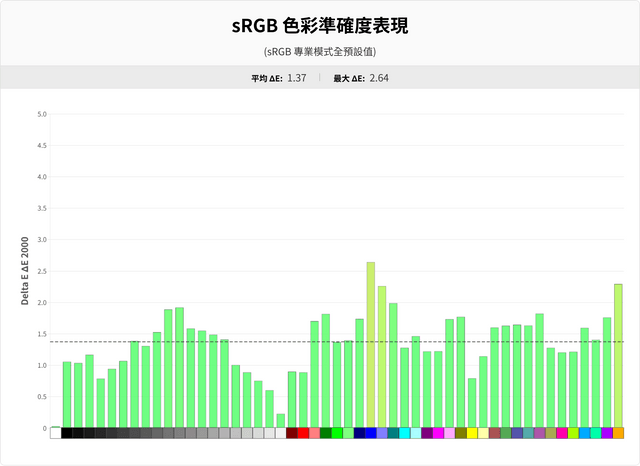Screen dimensions: 640x466
Task: Click the 3.5 y-axis label
Action: click(x=42, y=208)
